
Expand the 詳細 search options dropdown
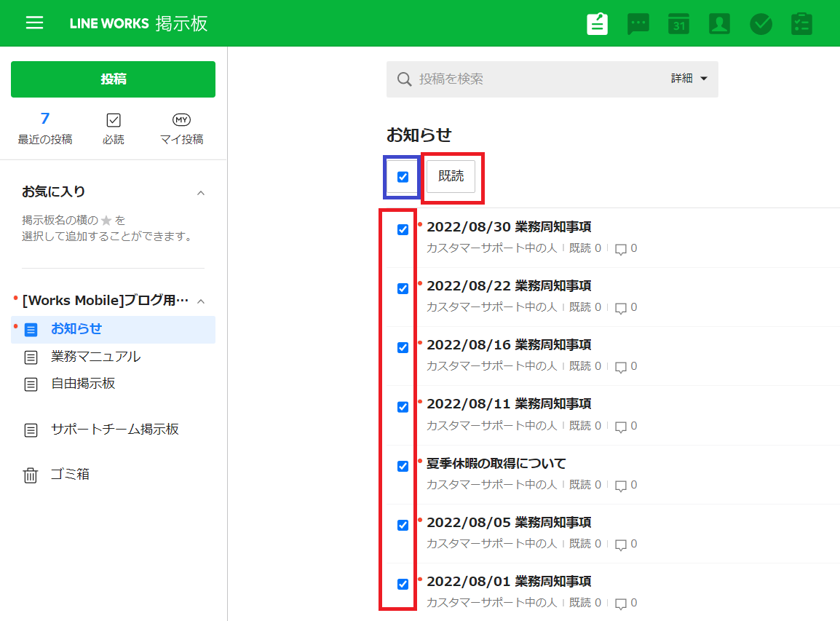[x=689, y=79]
